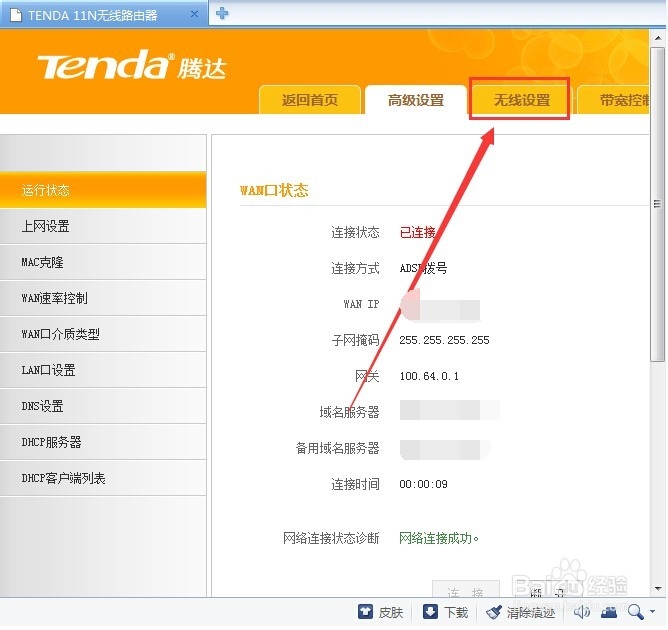Click the Tenda 腾达 logo
This screenshot has height=630, width=668.
coord(132,65)
